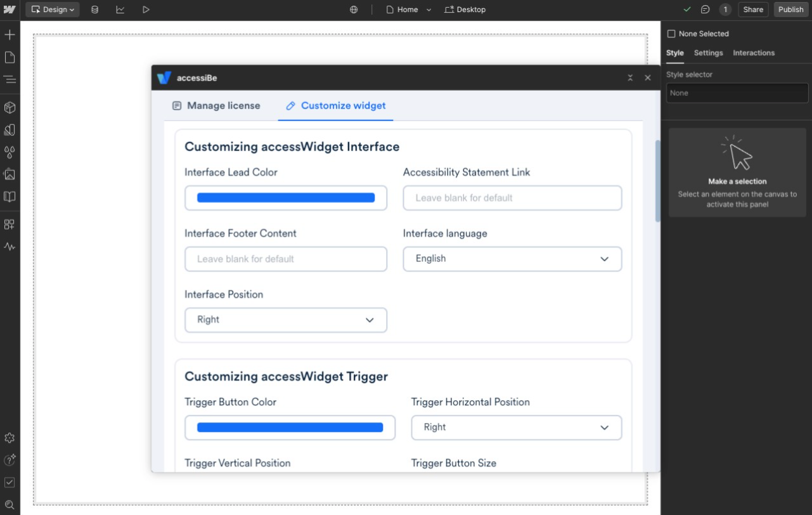The width and height of the screenshot is (812, 515).
Task: Open the project Settings gear
Action: click(10, 438)
